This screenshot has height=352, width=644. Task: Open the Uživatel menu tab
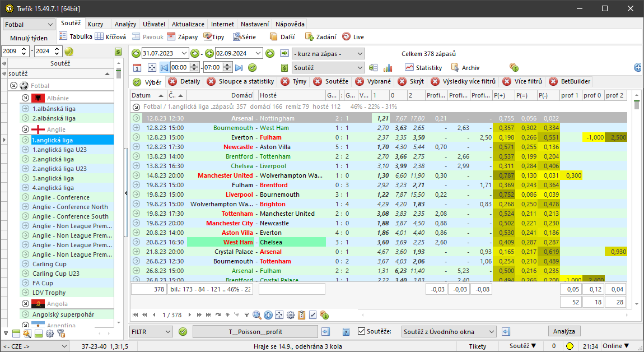point(154,24)
